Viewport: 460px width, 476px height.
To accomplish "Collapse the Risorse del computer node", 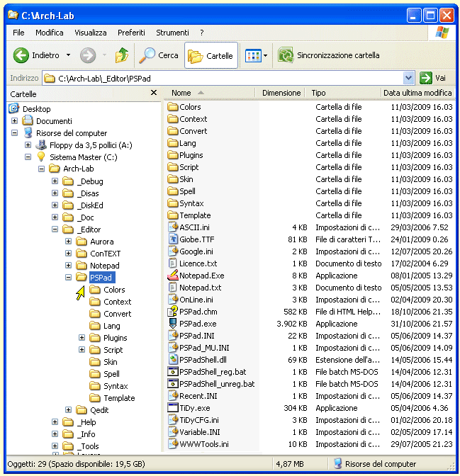I will click(x=14, y=132).
